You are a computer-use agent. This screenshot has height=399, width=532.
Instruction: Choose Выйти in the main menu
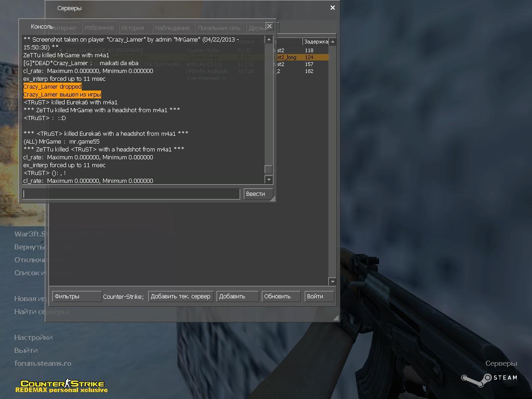click(x=26, y=350)
